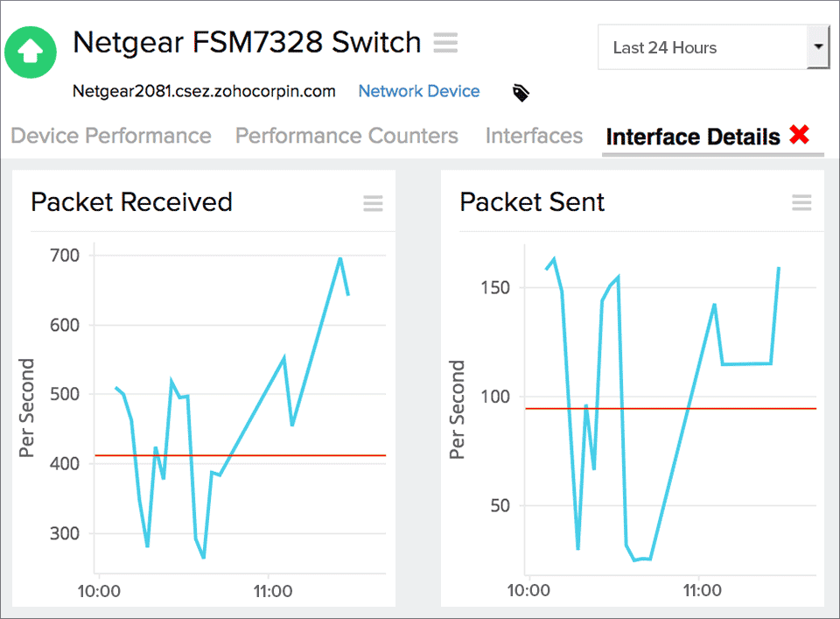Screen dimensions: 840x619
Task: Open the Performance Counters tab
Action: (346, 136)
